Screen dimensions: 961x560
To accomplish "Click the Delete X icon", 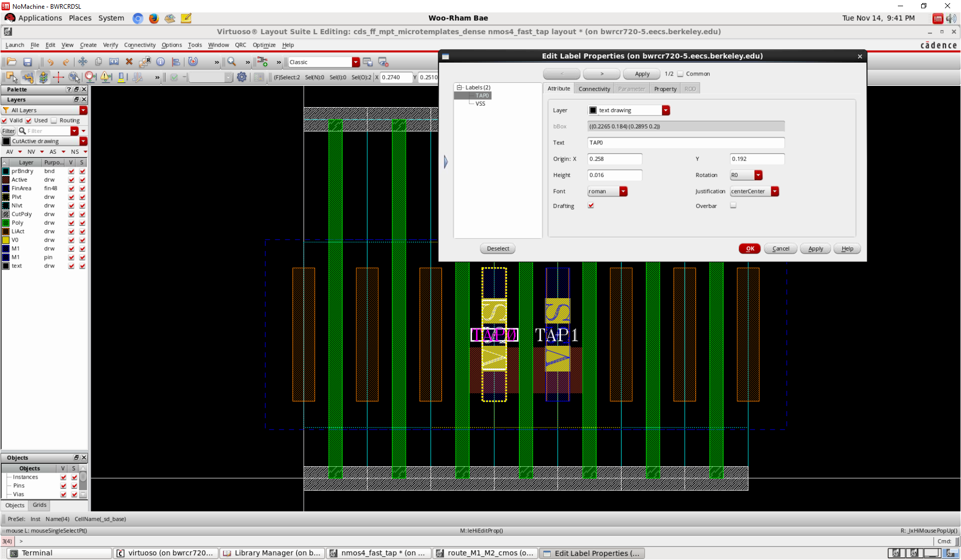I will 129,62.
